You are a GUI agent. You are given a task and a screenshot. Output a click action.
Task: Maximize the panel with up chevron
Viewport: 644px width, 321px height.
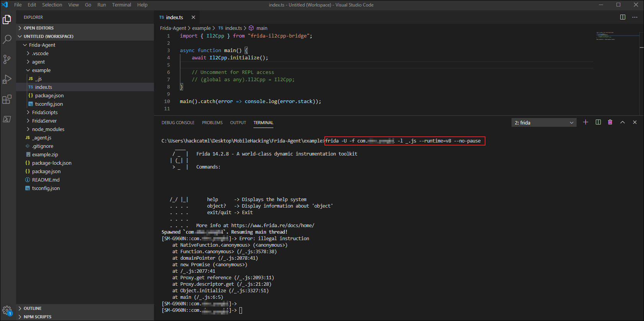[x=623, y=122]
